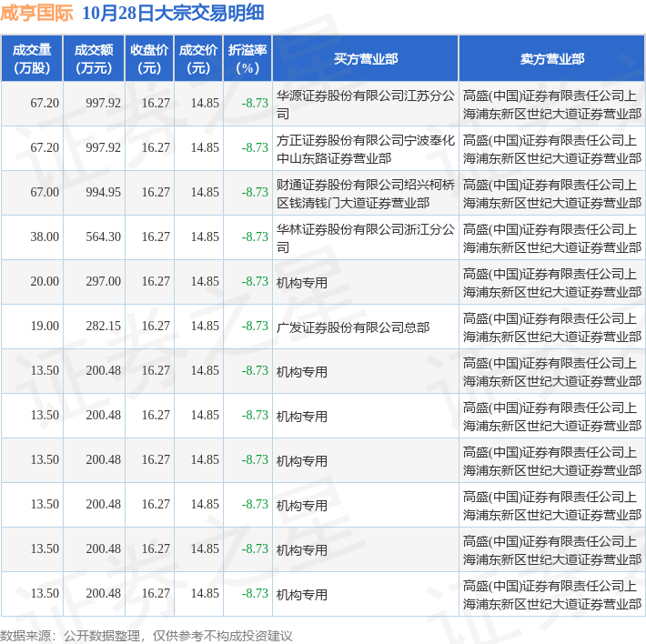Click the 高盛 seller cell in 282.15 row

pyautogui.click(x=552, y=327)
